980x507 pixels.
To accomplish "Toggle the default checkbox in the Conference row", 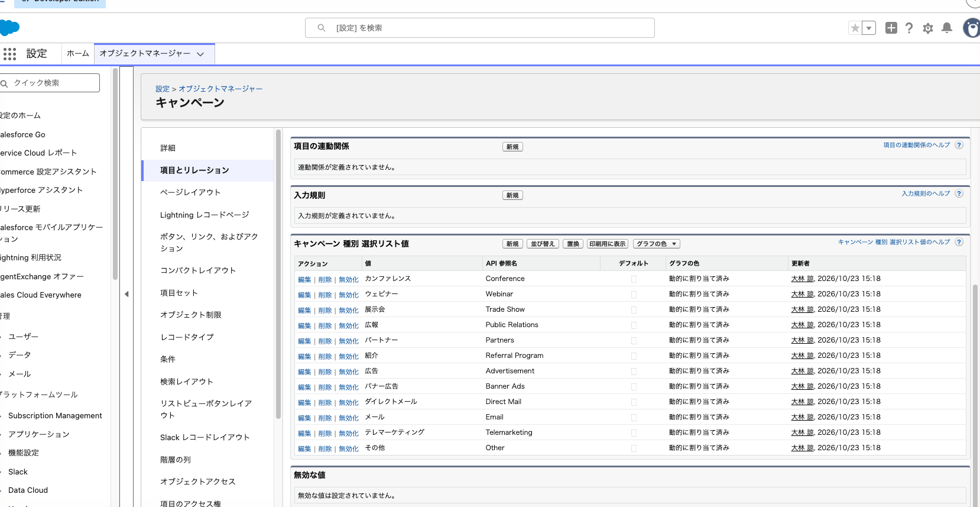I will coord(634,279).
